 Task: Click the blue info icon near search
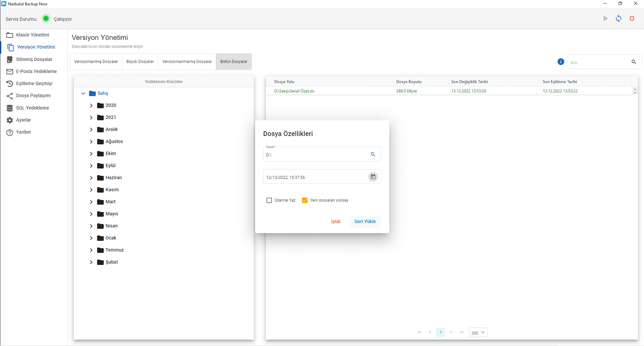561,62
